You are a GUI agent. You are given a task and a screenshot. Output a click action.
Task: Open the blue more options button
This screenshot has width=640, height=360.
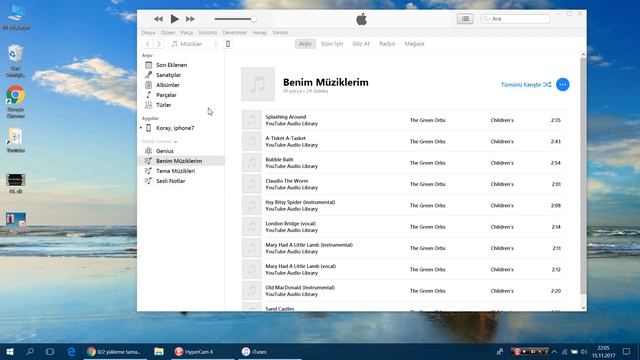pos(562,84)
